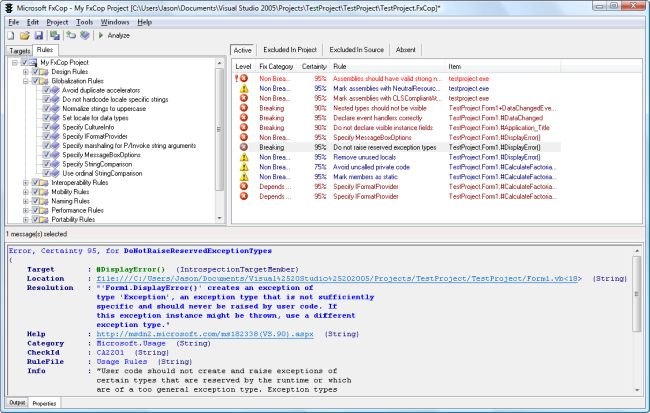Screen dimensions: 650x413
Task: Switch to the Targets tab
Action: pyautogui.click(x=19, y=49)
